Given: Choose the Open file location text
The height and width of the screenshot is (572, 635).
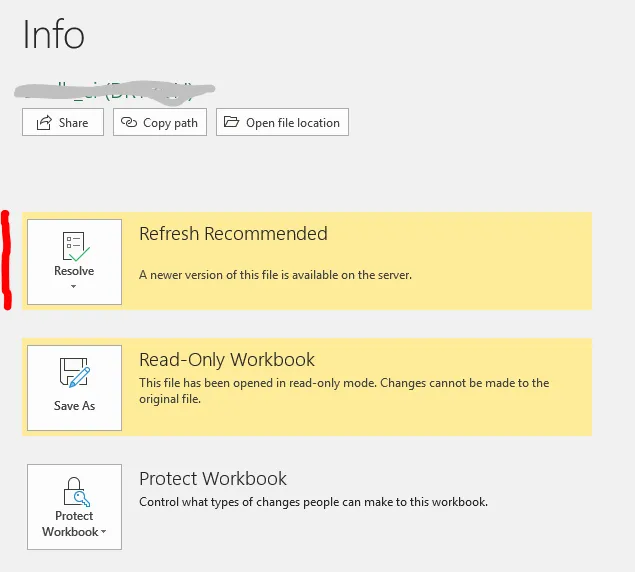Looking at the screenshot, I should (x=293, y=123).
